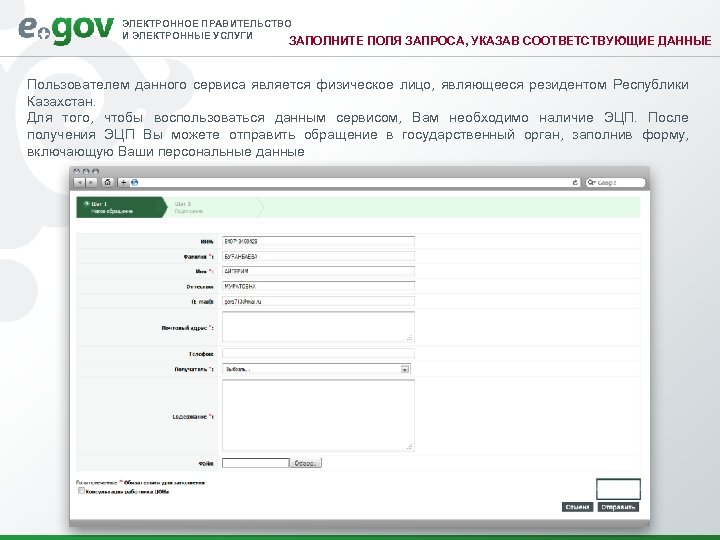Click the Отправить submit button
720x540 pixels.
tap(618, 507)
